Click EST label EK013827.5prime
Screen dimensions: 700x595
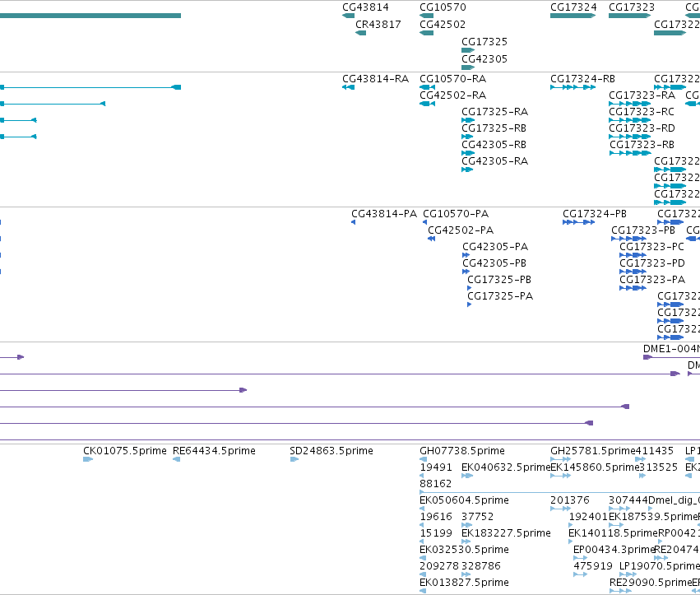tap(464, 583)
